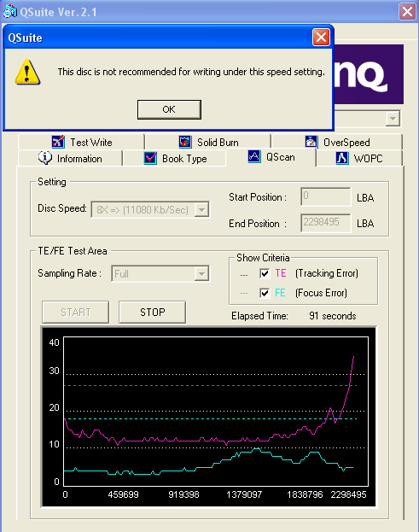The image size is (419, 532).
Task: Click the yellow warning icon in dialog
Action: tap(27, 72)
